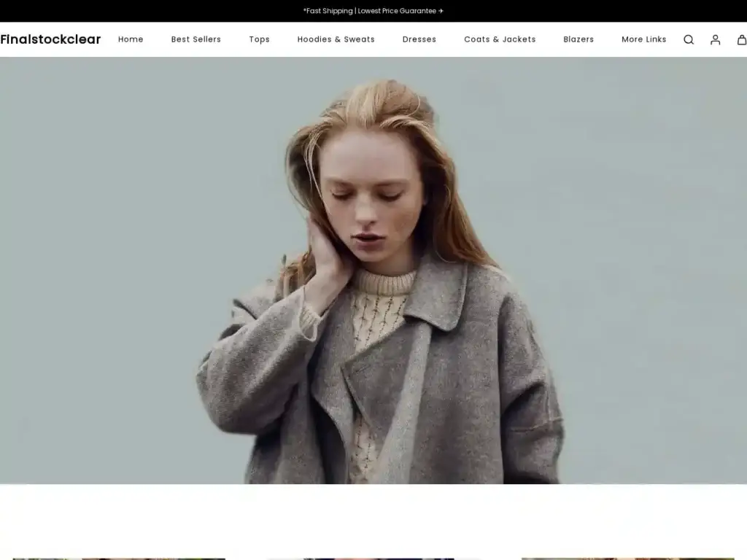
Task: Click the Fast Shipping announcement banner
Action: [x=373, y=11]
